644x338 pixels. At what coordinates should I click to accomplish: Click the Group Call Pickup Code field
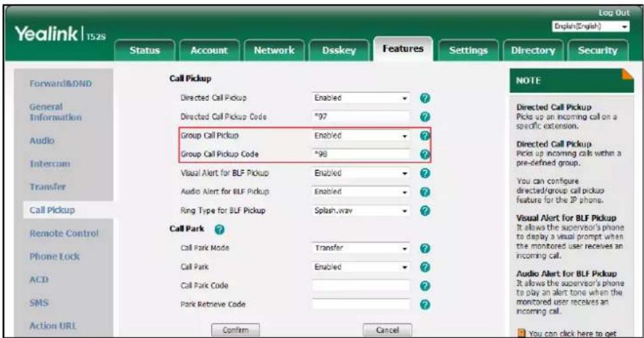pos(361,154)
